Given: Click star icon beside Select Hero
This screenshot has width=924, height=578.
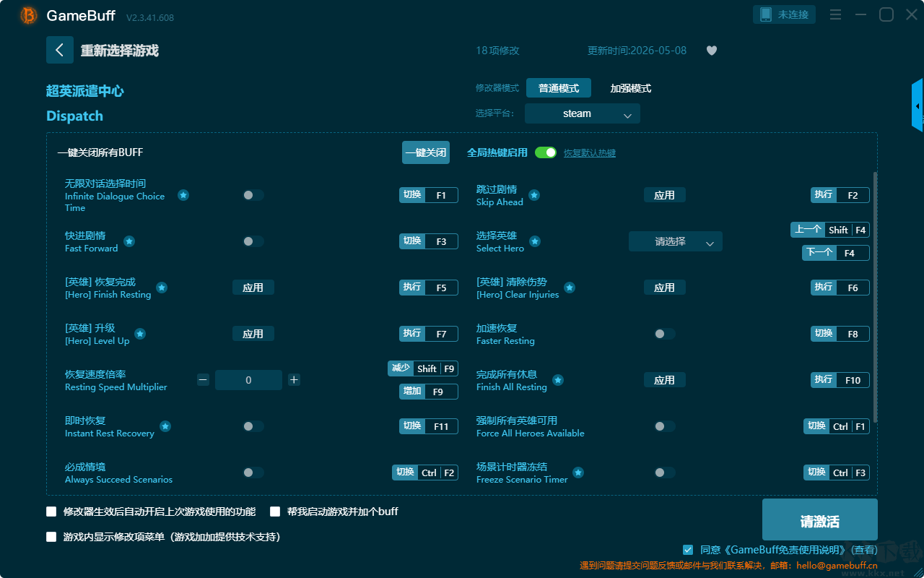Looking at the screenshot, I should point(535,241).
